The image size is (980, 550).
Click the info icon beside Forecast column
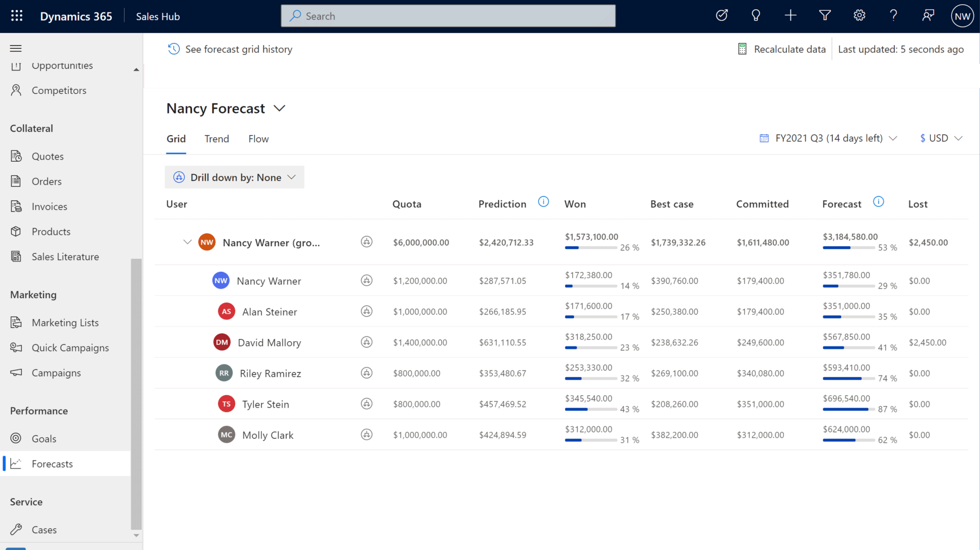click(879, 201)
